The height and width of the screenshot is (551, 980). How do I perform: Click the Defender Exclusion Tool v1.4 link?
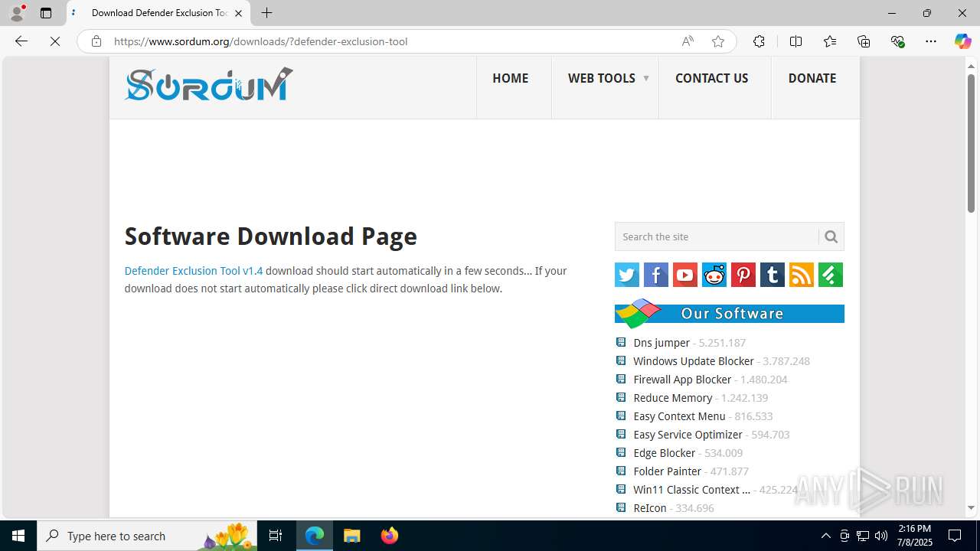(194, 271)
